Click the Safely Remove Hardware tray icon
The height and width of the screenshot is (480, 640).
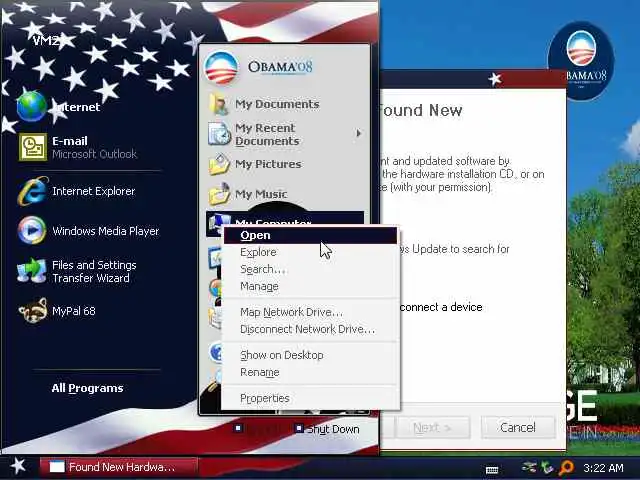(529, 467)
